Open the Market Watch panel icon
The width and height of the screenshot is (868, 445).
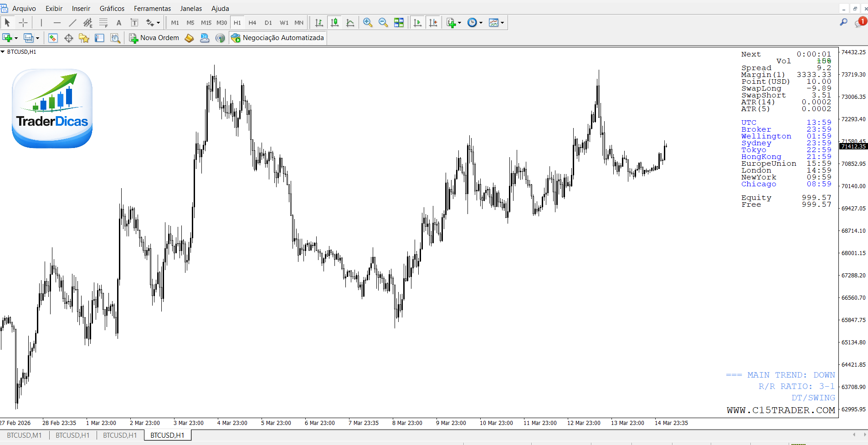[x=53, y=38]
